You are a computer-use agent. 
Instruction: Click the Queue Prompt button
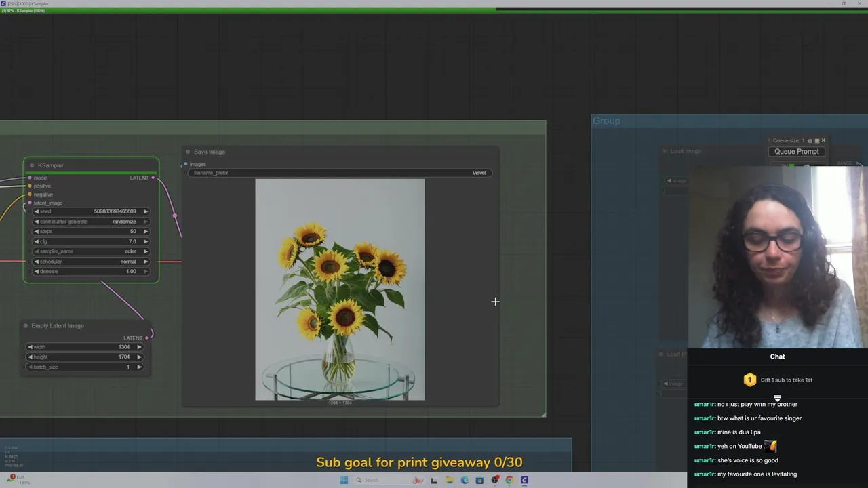(x=797, y=151)
